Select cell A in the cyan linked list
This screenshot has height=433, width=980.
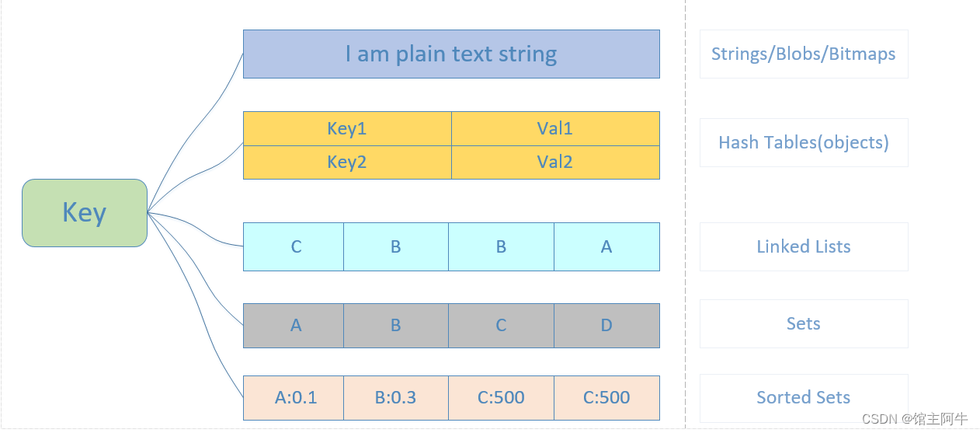click(606, 246)
